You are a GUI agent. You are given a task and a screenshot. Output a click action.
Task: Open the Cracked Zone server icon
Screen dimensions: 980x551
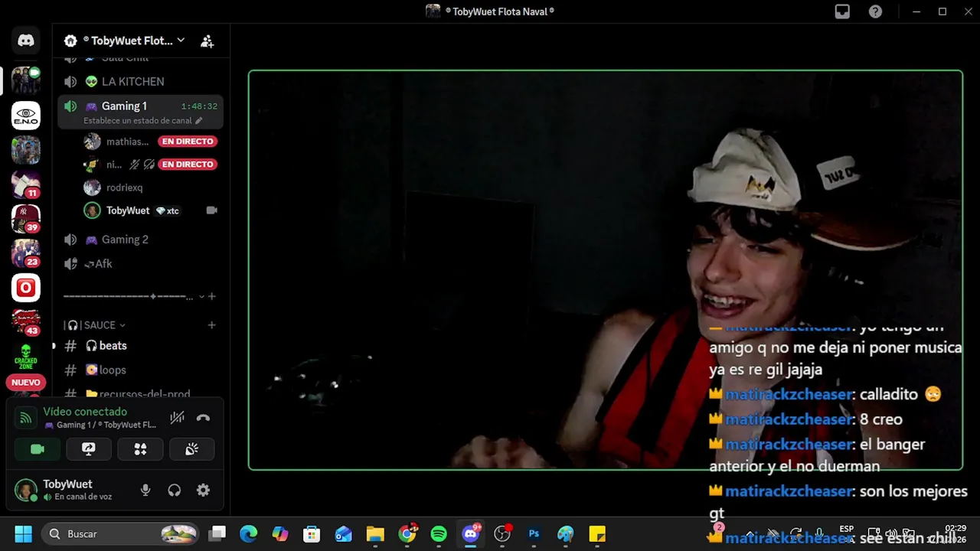click(x=26, y=357)
